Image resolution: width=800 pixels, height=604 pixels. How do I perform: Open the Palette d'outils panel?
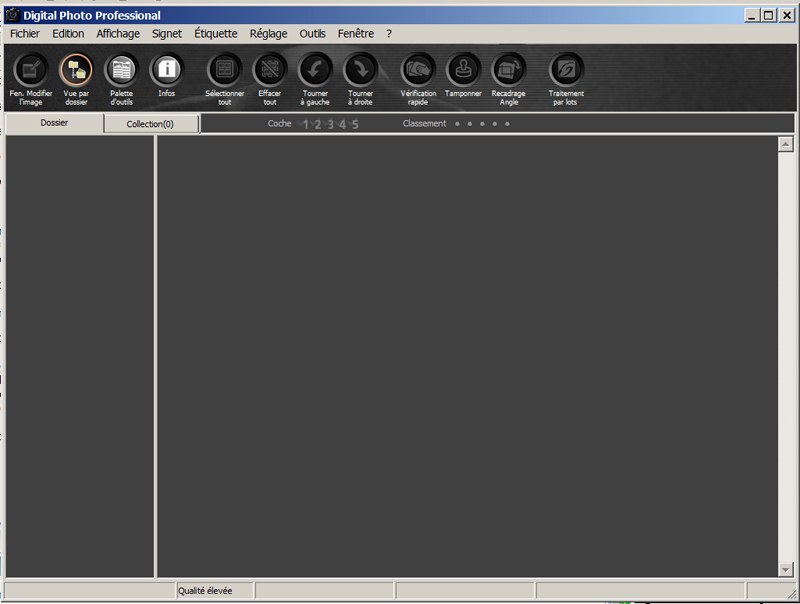[121, 79]
